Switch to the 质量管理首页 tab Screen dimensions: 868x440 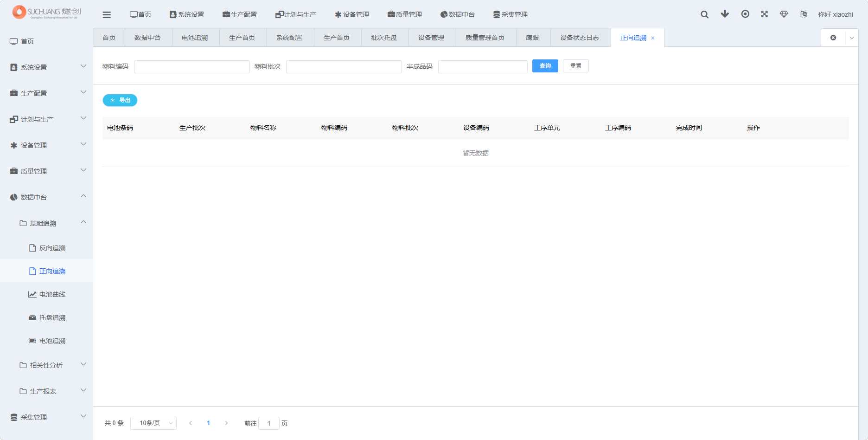pyautogui.click(x=485, y=38)
